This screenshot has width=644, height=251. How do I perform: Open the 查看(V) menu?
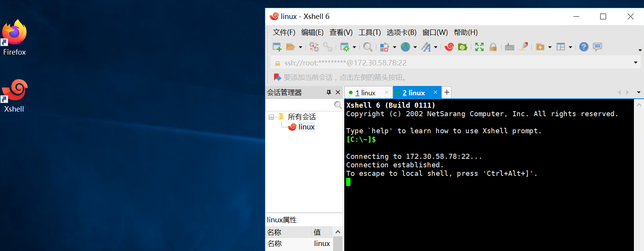click(x=341, y=33)
